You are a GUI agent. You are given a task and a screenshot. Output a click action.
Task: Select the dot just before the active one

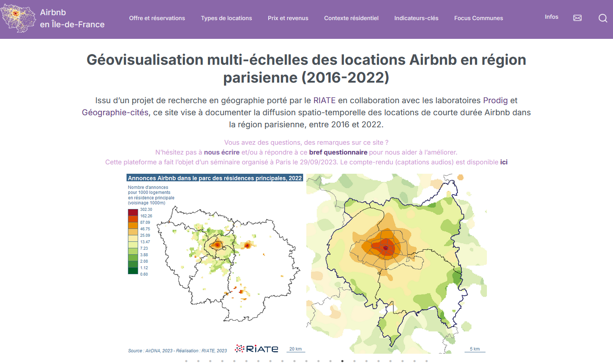click(330, 361)
